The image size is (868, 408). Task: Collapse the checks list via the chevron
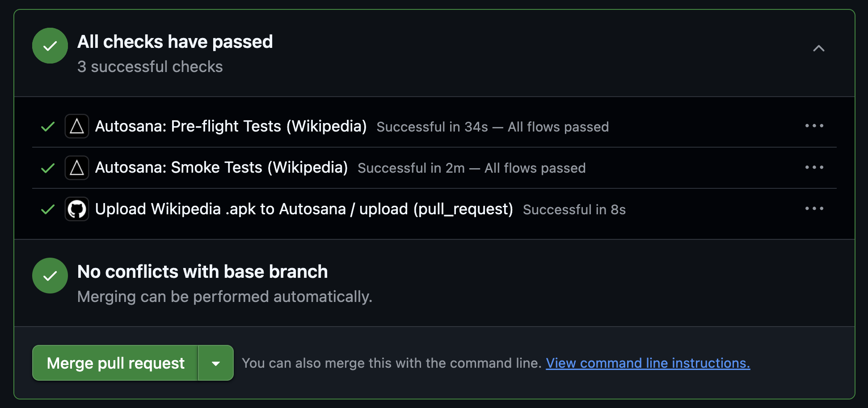tap(818, 48)
